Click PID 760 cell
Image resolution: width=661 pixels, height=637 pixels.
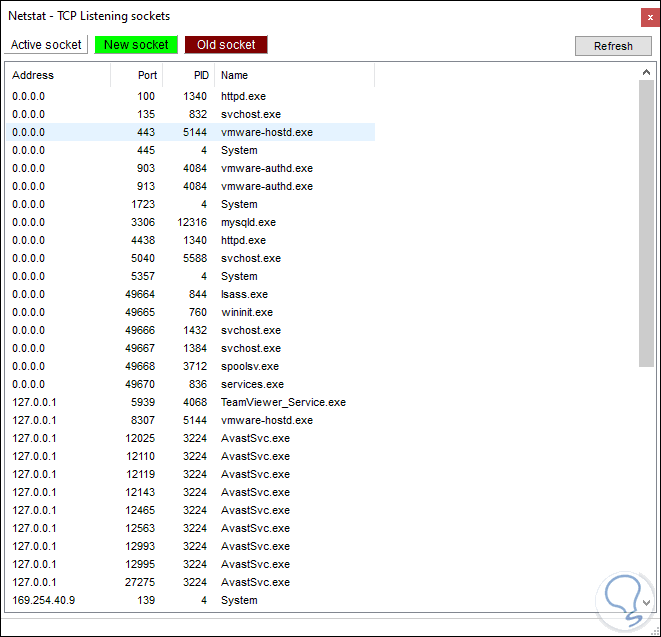(x=198, y=312)
